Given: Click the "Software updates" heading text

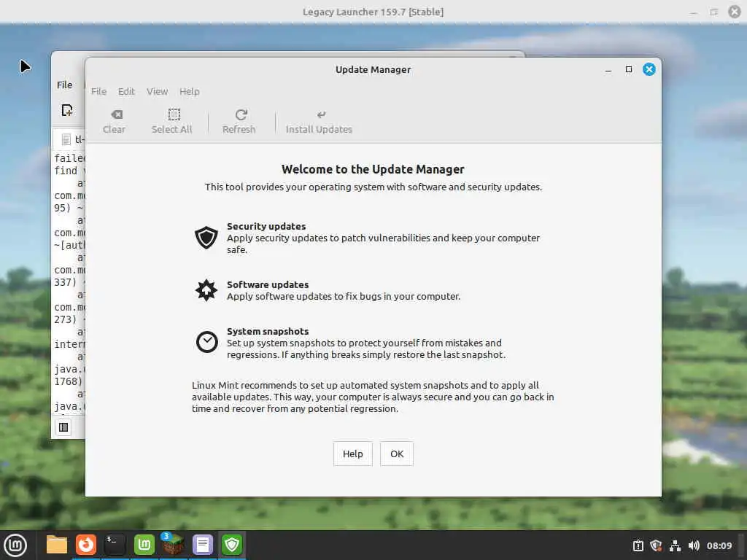Looking at the screenshot, I should (268, 285).
